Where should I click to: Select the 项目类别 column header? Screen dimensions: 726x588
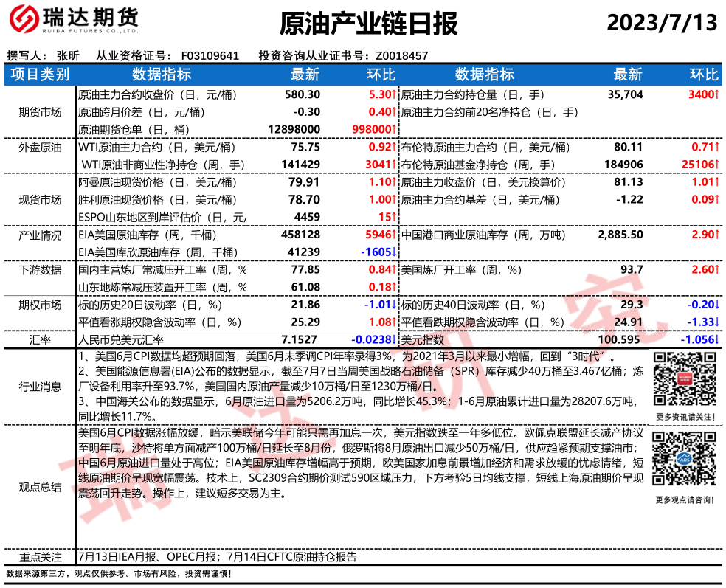coord(40,75)
